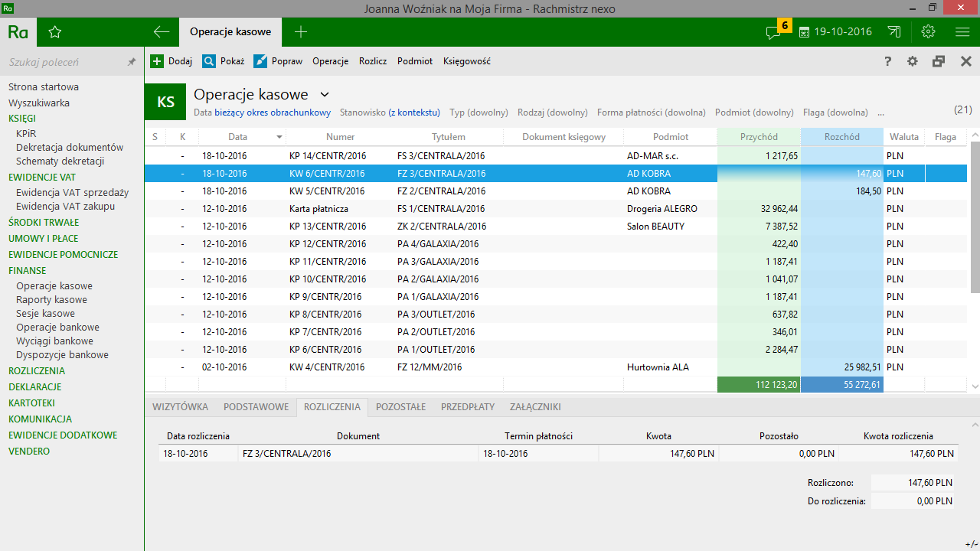This screenshot has width=980, height=551.
Task: Set the Flaga (dowolna) filter
Action: (835, 112)
